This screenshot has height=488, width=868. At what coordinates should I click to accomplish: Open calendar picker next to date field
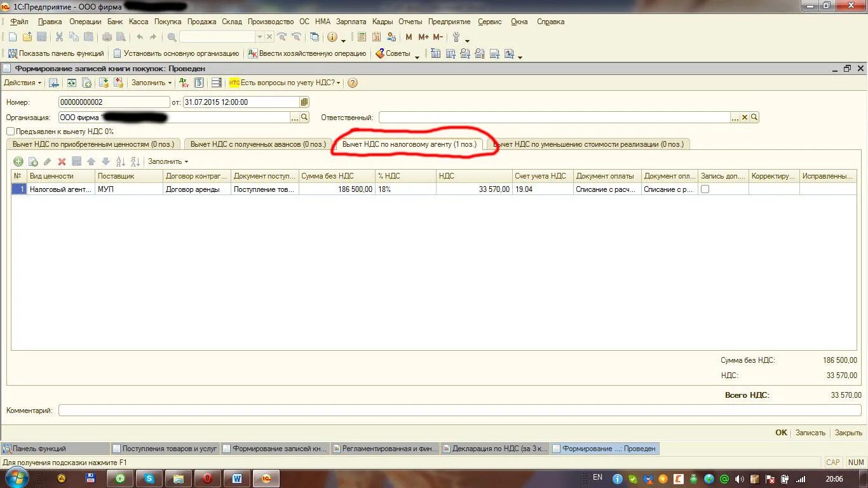(x=304, y=102)
